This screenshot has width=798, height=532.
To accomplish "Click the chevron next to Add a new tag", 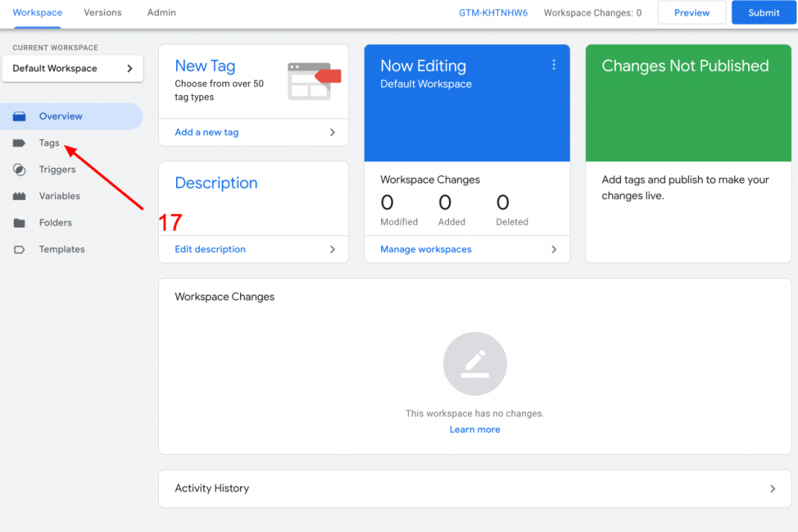I will point(332,132).
